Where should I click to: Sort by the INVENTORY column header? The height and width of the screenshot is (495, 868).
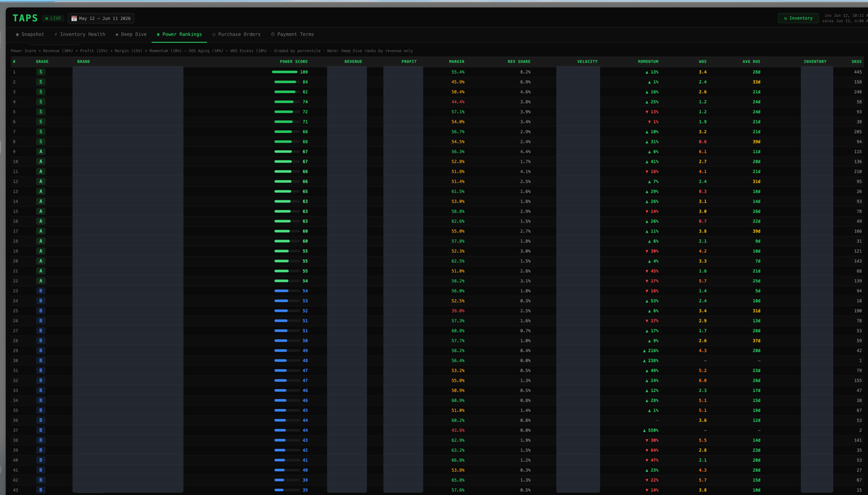[x=815, y=62]
